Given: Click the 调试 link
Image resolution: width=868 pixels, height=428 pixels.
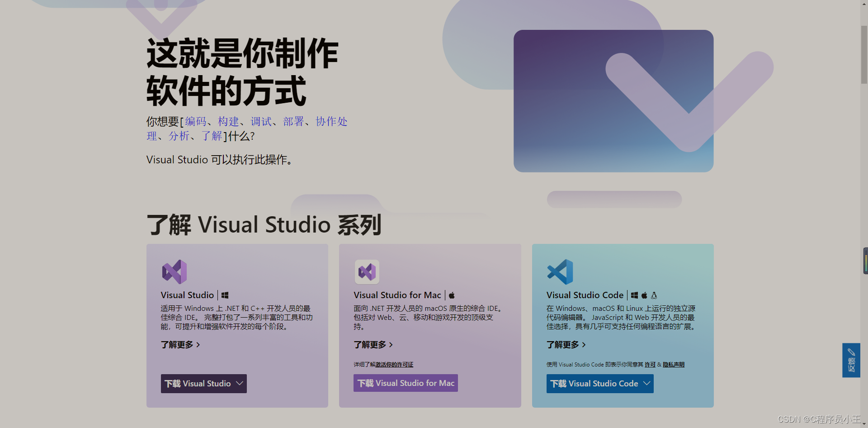Looking at the screenshot, I should [261, 122].
